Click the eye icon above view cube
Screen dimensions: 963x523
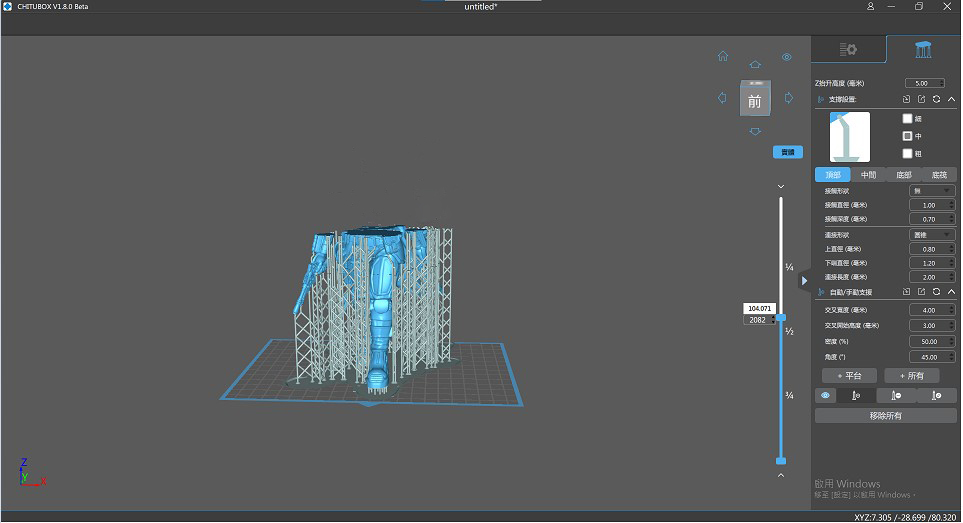pyautogui.click(x=787, y=57)
